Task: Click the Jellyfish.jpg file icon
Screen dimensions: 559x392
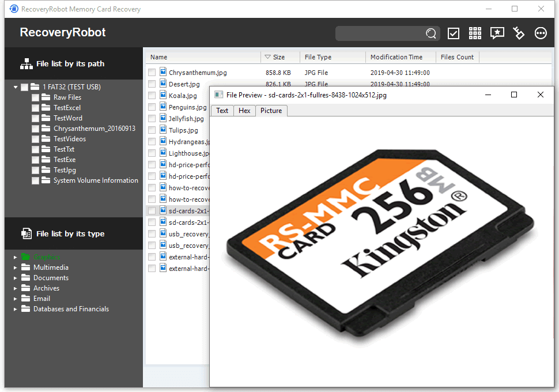Action: coord(163,118)
